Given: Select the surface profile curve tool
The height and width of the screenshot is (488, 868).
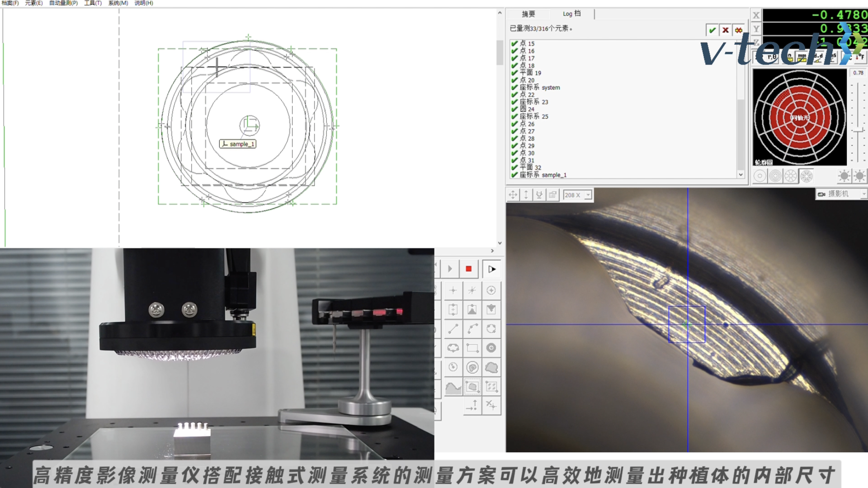Looking at the screenshot, I should 453,387.
